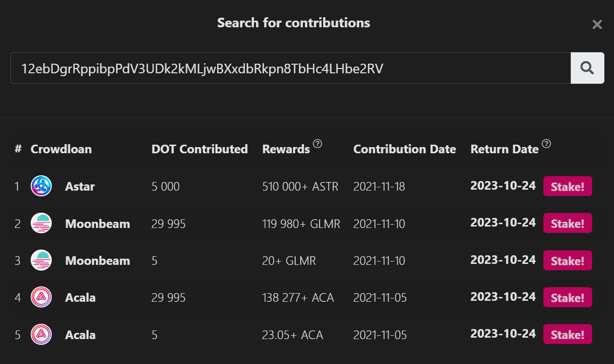Click the Return Date help question mark icon
This screenshot has height=364, width=614.
[546, 144]
